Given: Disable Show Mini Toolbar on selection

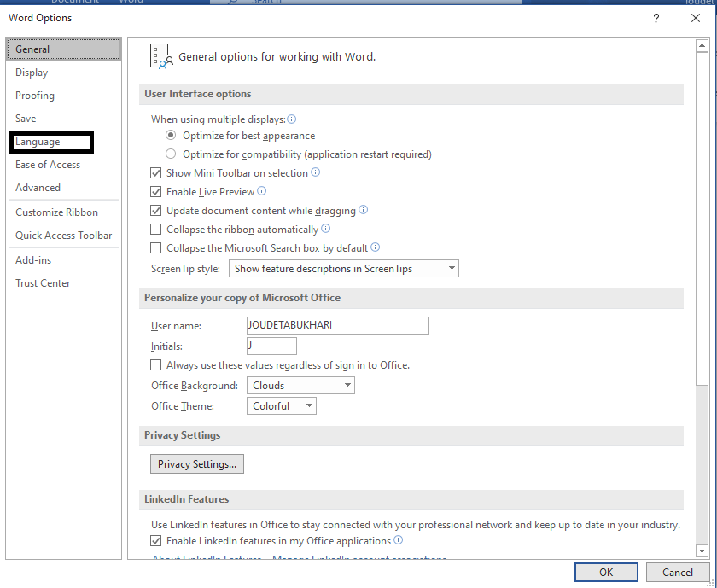Looking at the screenshot, I should (155, 172).
